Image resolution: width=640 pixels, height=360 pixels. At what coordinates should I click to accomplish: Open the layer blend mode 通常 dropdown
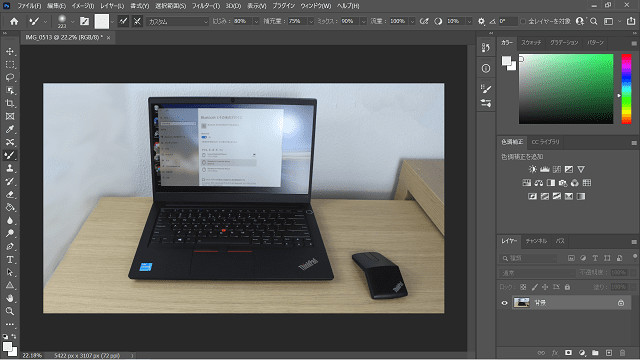(537, 273)
